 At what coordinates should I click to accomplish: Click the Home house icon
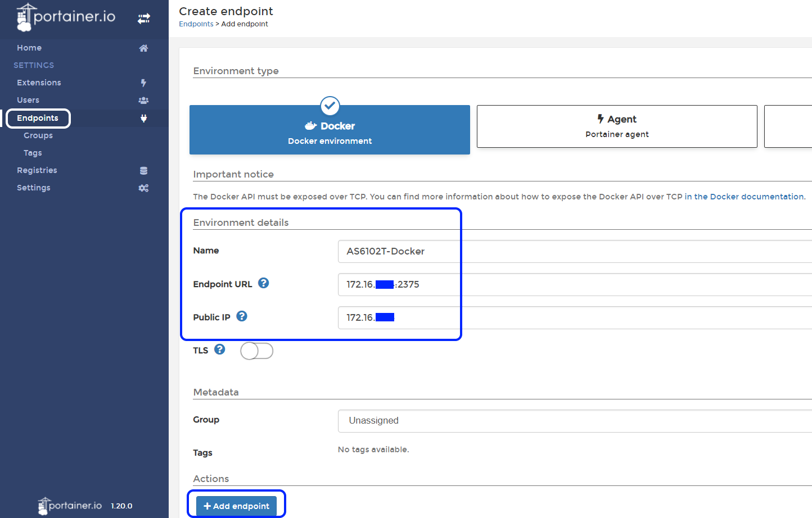point(143,48)
